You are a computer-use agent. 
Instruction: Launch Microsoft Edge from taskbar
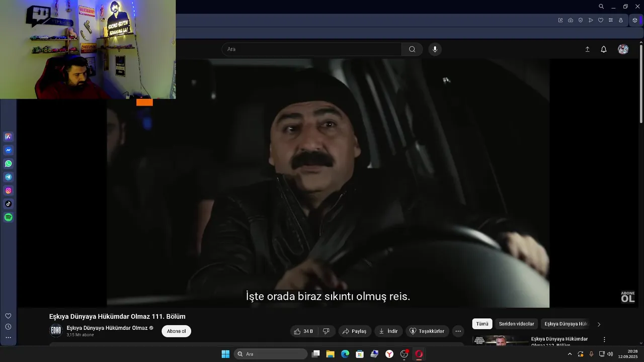tap(345, 354)
